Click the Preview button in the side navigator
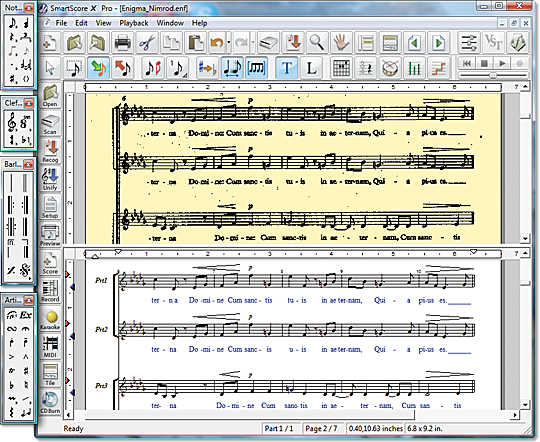 tap(50, 235)
